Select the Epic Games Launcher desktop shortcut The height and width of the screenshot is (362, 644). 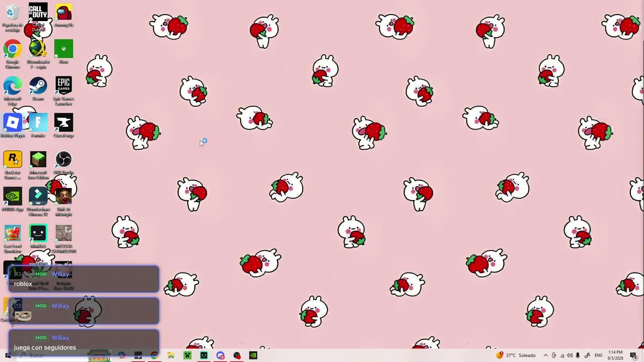pos(63,92)
